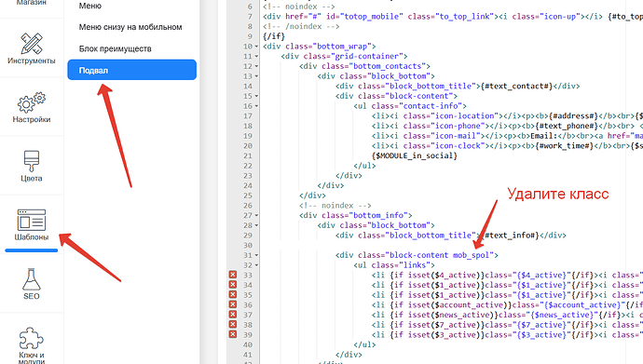643x364 pixels.
Task: Click "totop_mobile" id on line 7
Action: click(x=369, y=17)
